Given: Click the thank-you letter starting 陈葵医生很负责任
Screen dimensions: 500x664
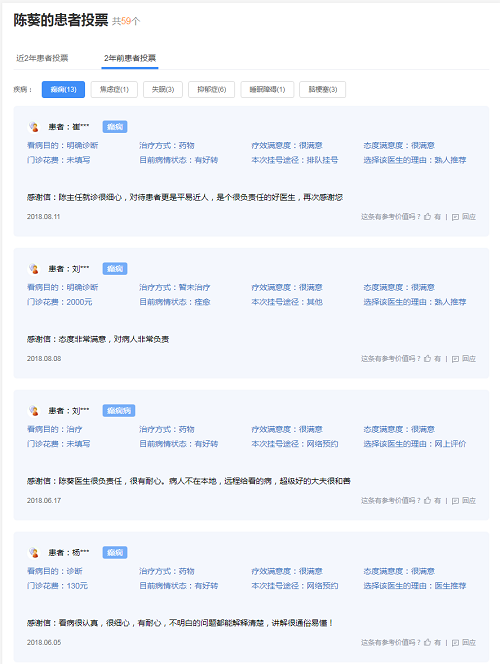Looking at the screenshot, I should click(x=189, y=481).
